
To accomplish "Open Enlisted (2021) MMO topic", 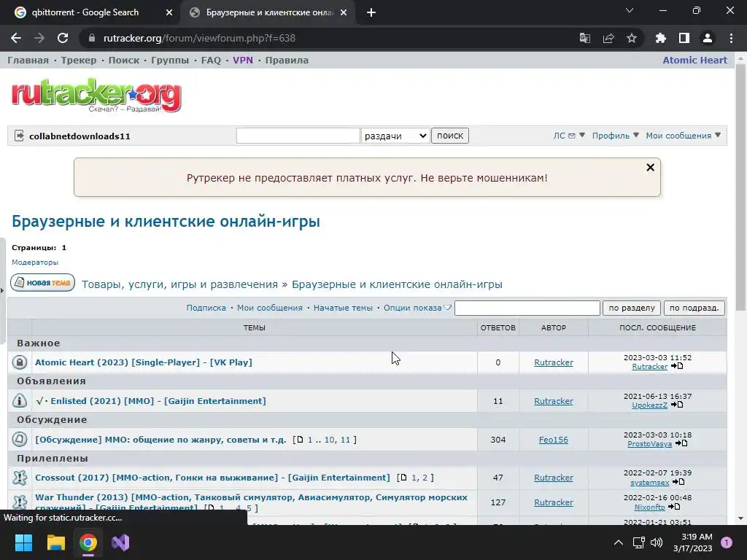I will pyautogui.click(x=158, y=401).
